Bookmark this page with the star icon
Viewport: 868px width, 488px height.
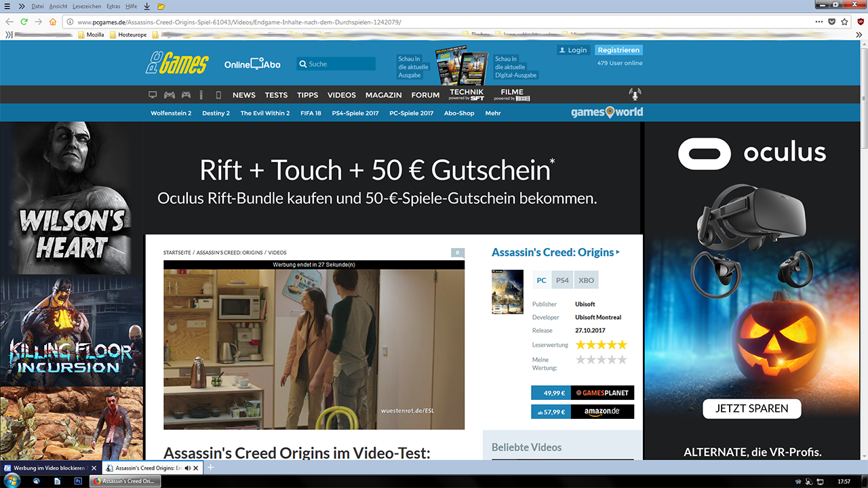tap(846, 22)
